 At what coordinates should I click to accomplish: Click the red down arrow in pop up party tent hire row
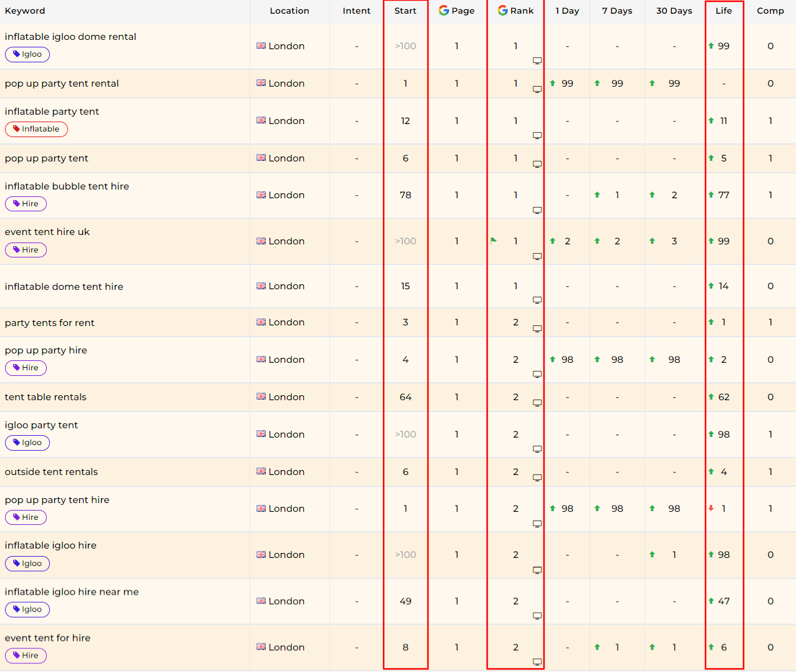(711, 508)
